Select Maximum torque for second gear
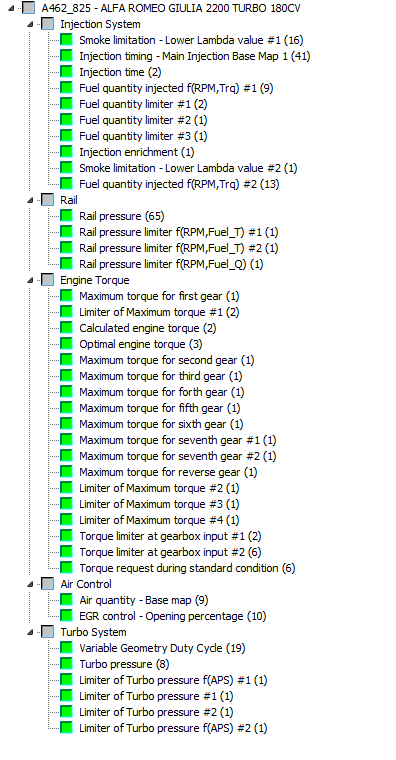Image resolution: width=396 pixels, height=760 pixels. (167, 360)
